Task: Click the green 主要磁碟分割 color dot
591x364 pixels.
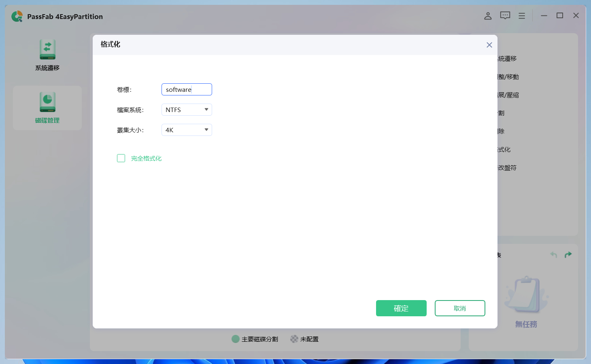Action: 235,339
